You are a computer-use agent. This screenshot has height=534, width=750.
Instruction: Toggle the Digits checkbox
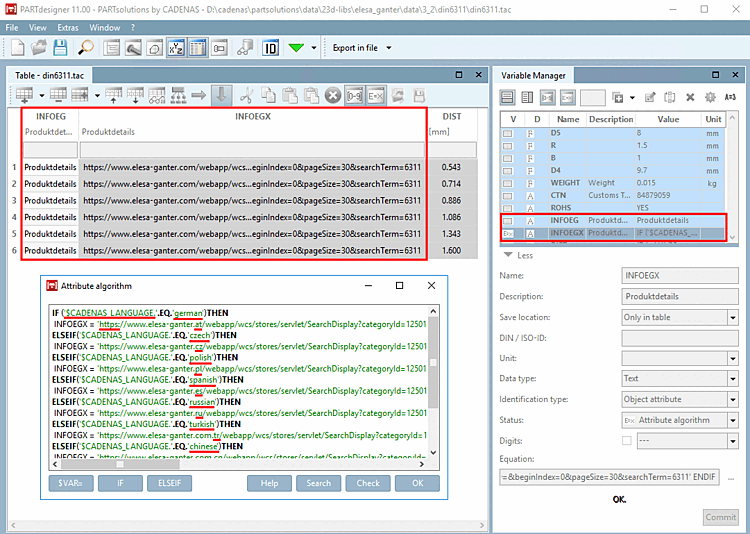tap(627, 440)
